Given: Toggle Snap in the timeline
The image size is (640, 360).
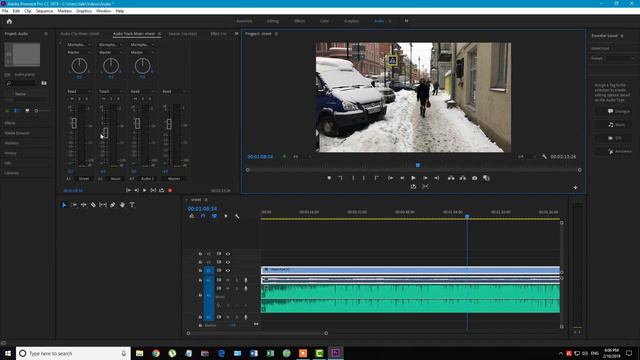Looking at the screenshot, I should click(203, 216).
